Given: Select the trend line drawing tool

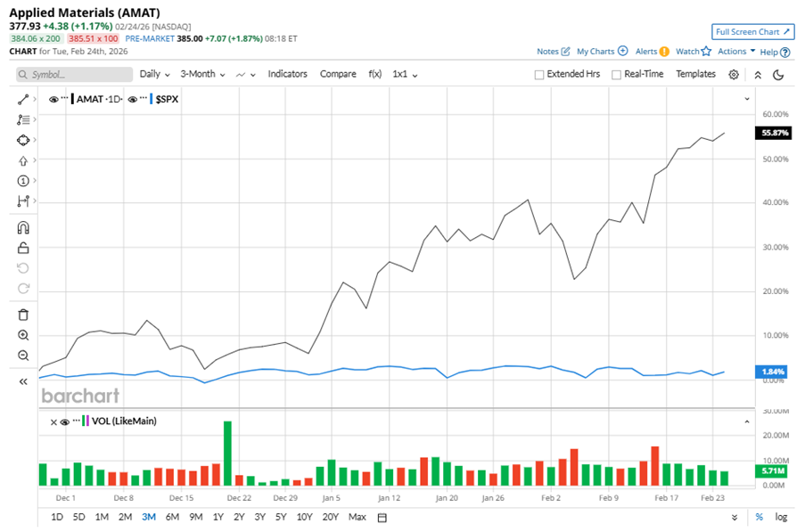Looking at the screenshot, I should [24, 99].
